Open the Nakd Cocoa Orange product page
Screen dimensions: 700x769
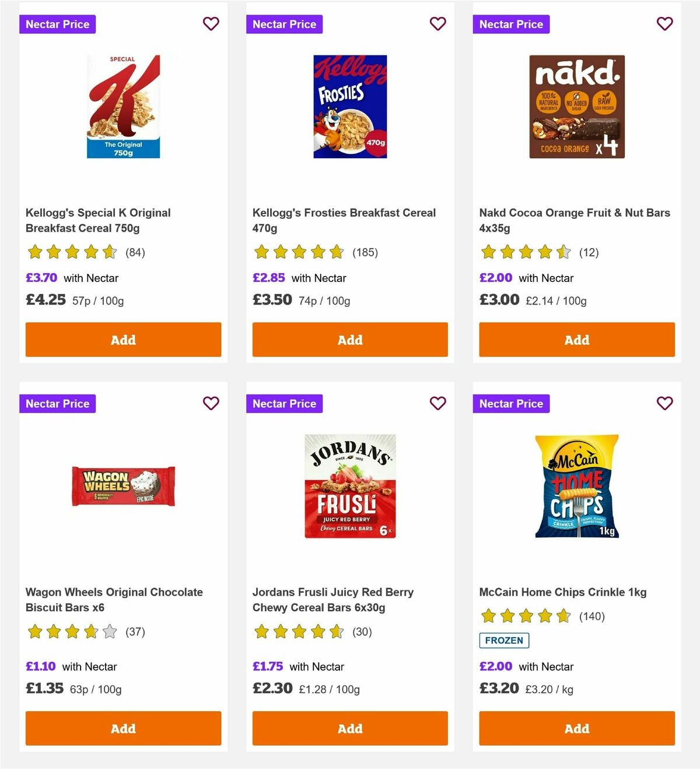pyautogui.click(x=574, y=220)
